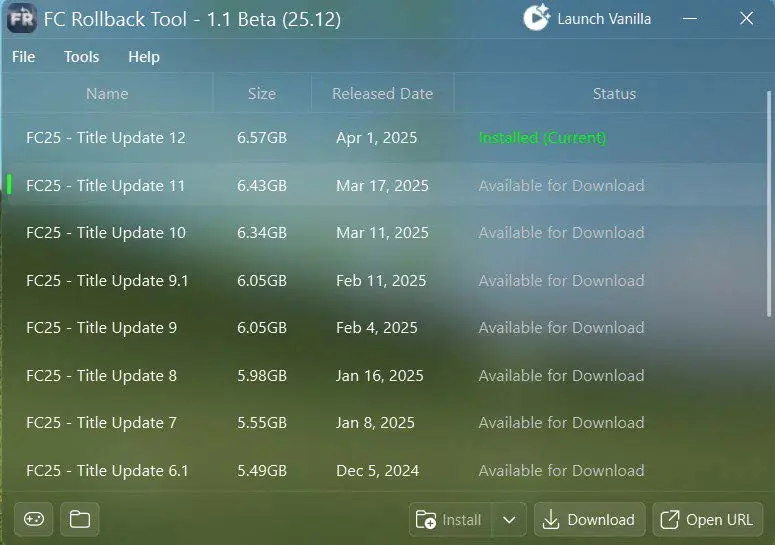This screenshot has height=545, width=775.
Task: Launch Vanilla game from title bar
Action: 587,18
